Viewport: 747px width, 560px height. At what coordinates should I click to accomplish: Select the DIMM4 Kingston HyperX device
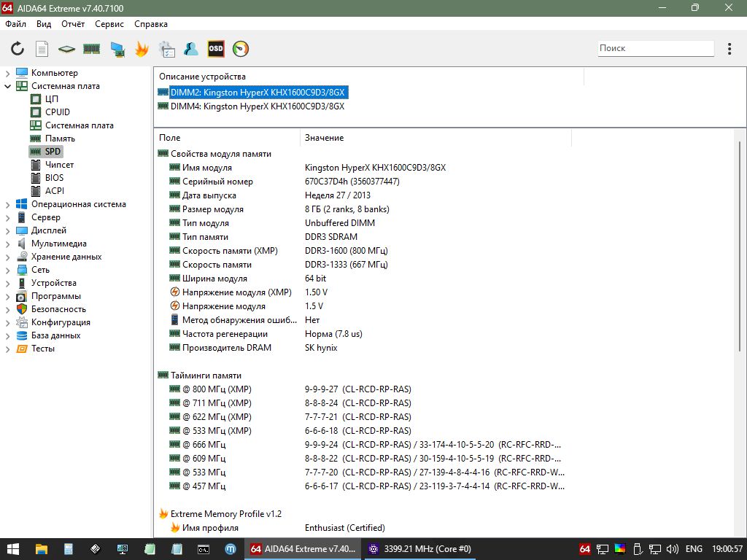[x=258, y=106]
